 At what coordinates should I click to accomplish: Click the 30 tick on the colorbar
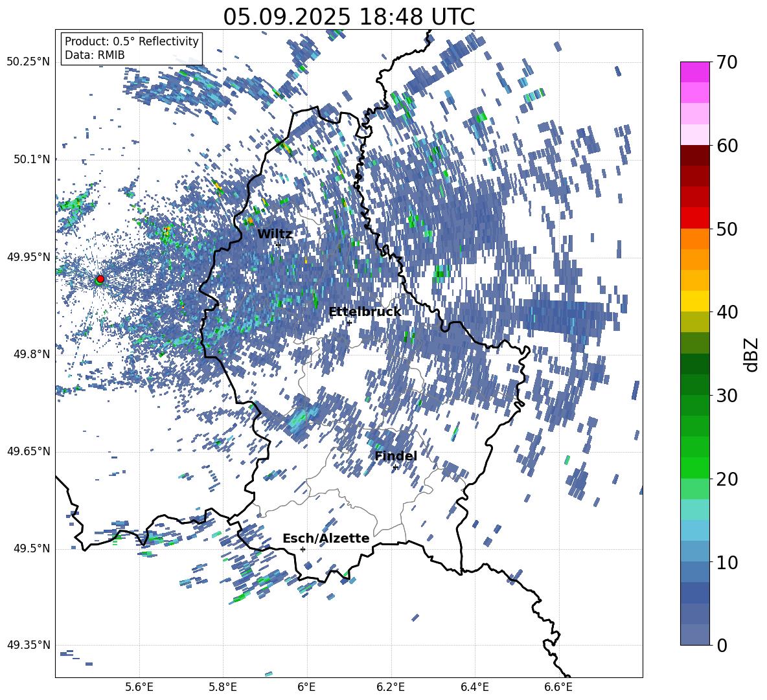coord(727,396)
